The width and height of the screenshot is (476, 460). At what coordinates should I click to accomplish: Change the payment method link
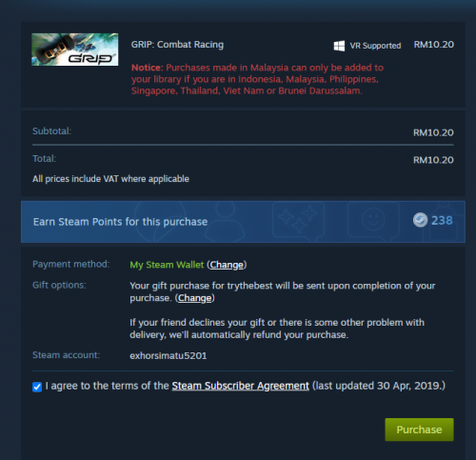point(227,265)
